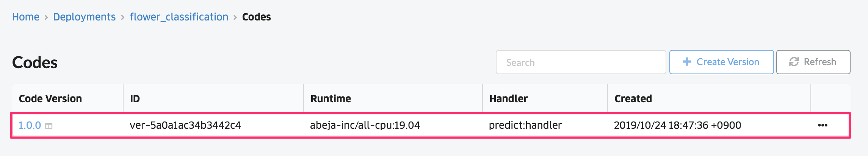Click the ID column header
Image resolution: width=868 pixels, height=156 pixels.
135,99
